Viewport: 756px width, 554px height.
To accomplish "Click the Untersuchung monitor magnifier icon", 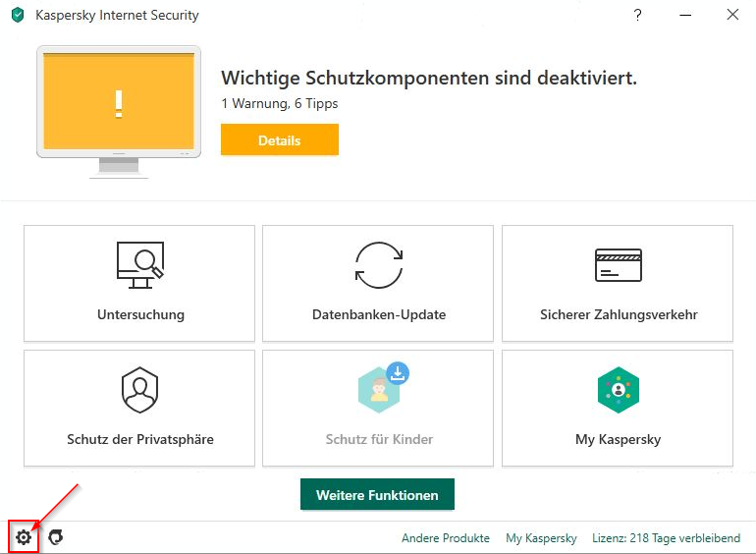I will click(x=140, y=265).
